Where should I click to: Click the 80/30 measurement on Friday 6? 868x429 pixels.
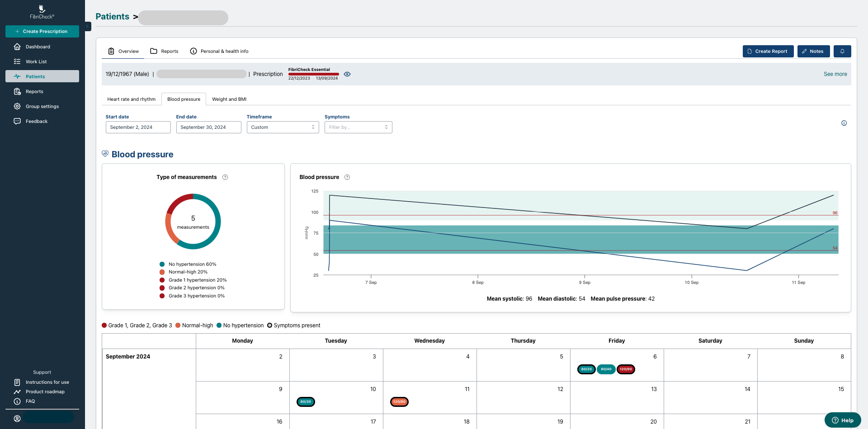[x=586, y=369]
